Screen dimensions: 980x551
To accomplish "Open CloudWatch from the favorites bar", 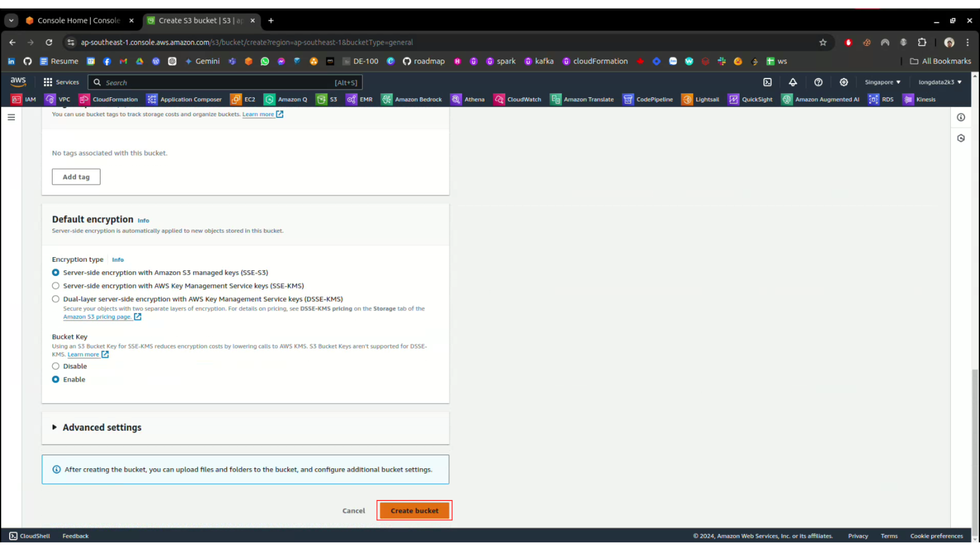I will [518, 99].
